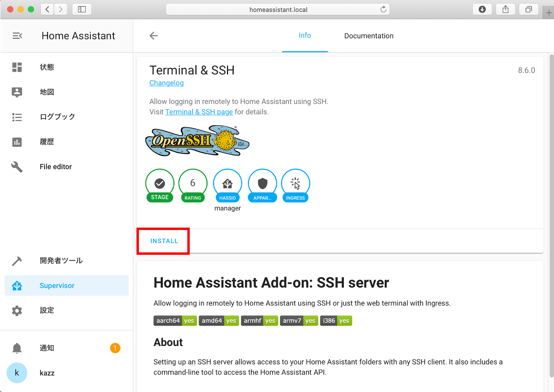Click the notification count badge

[115, 348]
